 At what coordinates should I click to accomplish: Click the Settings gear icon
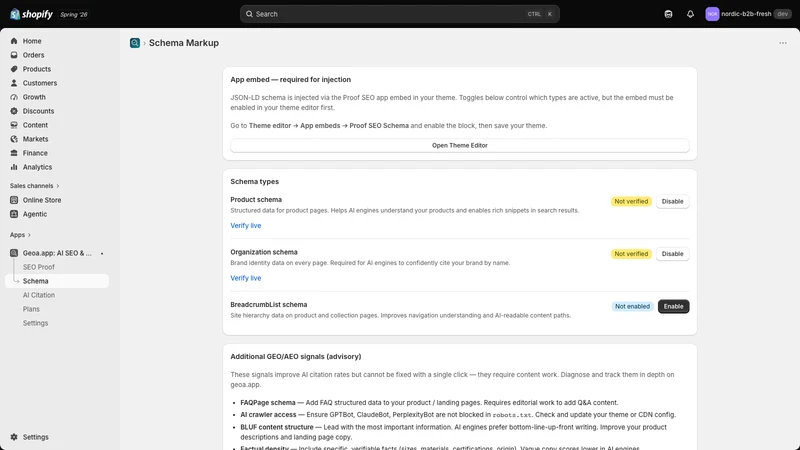pos(14,437)
